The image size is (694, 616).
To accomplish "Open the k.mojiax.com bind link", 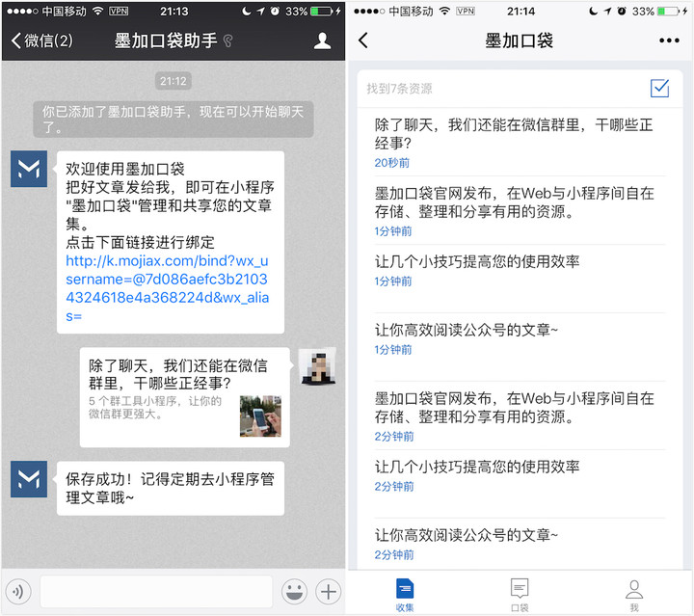I will (168, 288).
